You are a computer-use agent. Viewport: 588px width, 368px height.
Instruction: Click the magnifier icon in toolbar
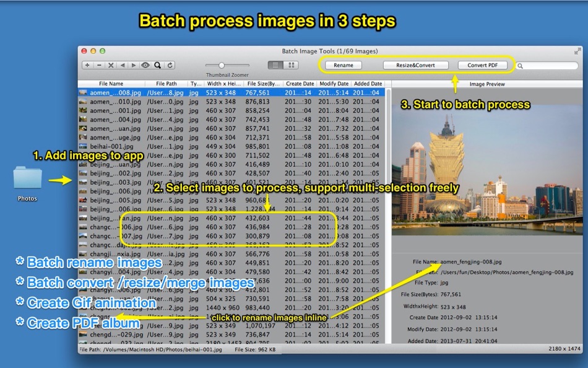click(x=157, y=65)
